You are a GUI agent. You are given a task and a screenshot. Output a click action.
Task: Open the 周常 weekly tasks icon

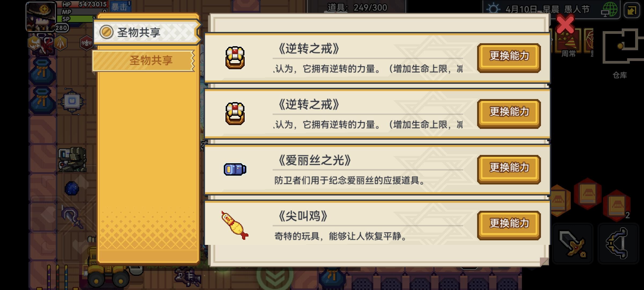[568, 43]
